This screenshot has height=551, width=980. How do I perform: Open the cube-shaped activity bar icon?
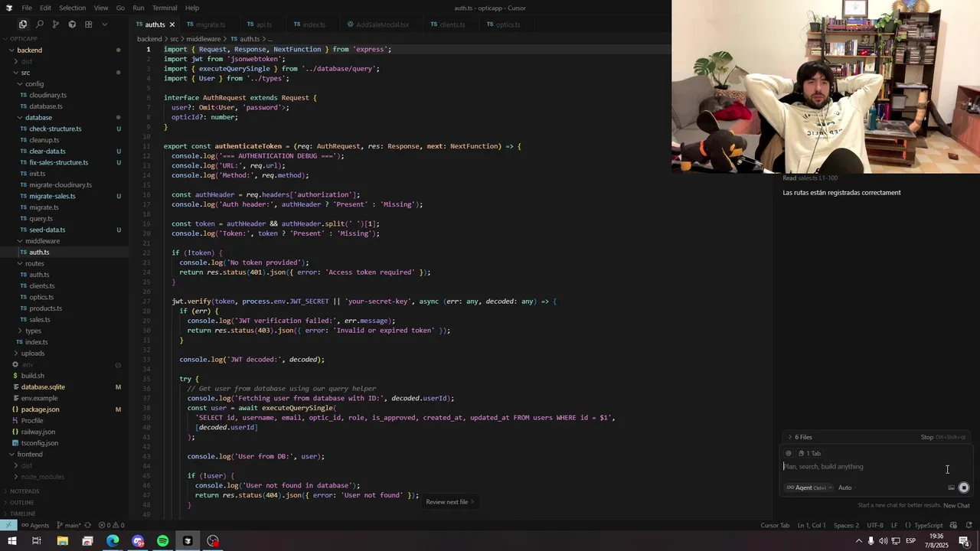[x=72, y=24]
